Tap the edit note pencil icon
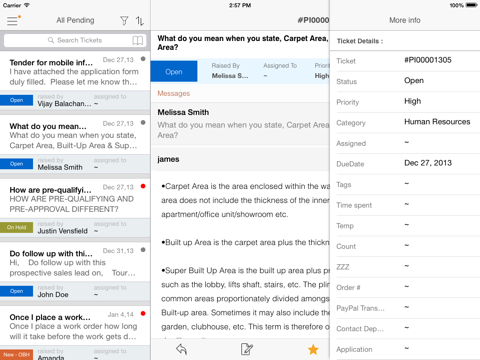This screenshot has width=480, height=360. [x=247, y=349]
